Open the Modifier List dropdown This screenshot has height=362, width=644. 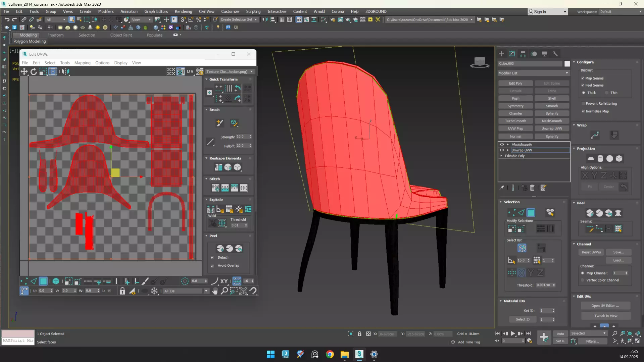coord(534,73)
